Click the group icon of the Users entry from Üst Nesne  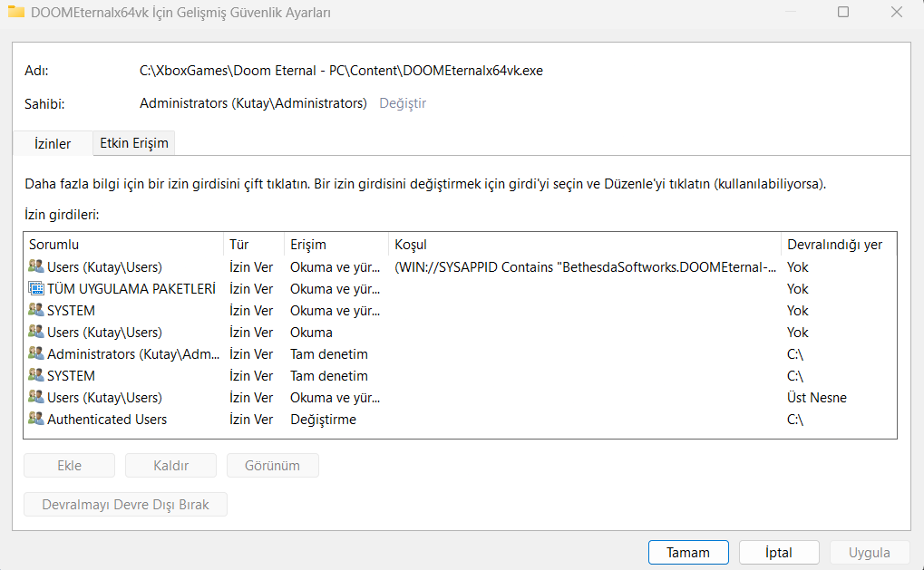click(36, 397)
